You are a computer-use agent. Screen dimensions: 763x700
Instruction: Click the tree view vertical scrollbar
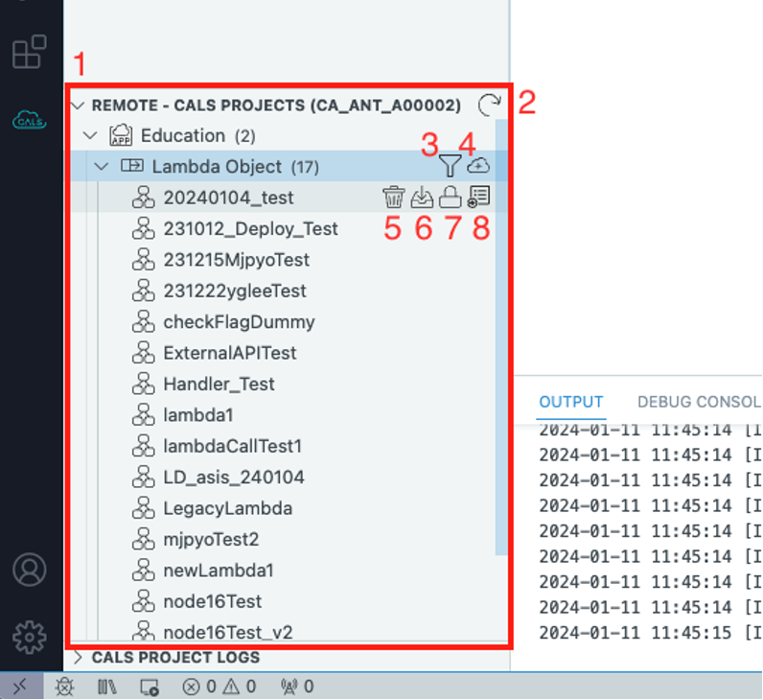pyautogui.click(x=501, y=336)
